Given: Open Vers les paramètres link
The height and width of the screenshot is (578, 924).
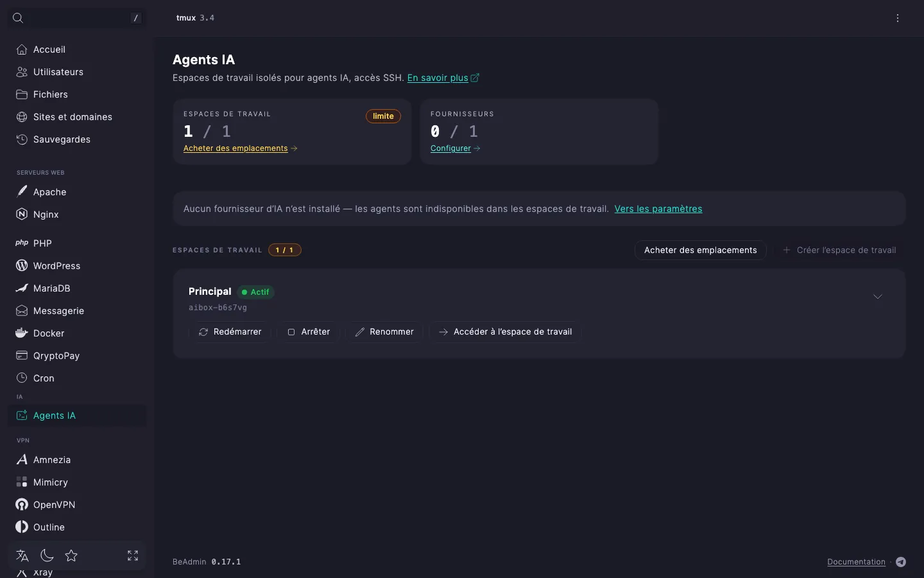Looking at the screenshot, I should pyautogui.click(x=658, y=209).
